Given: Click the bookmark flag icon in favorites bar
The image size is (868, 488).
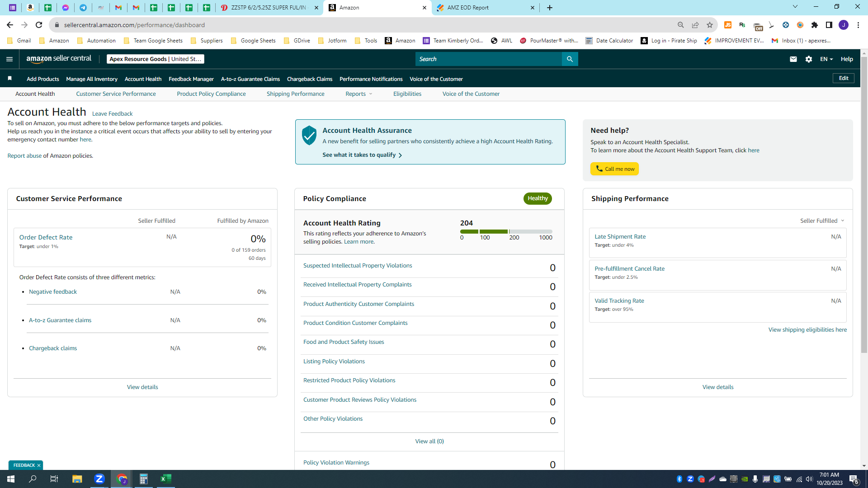Looking at the screenshot, I should pos(9,79).
